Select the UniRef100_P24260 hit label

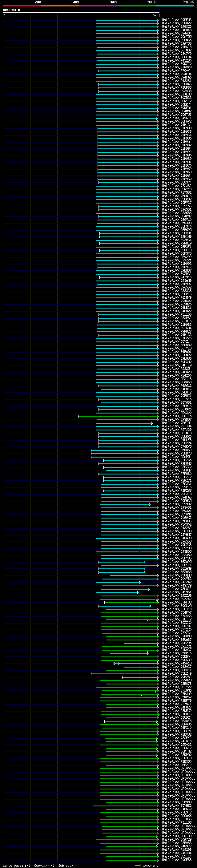pos(177,375)
